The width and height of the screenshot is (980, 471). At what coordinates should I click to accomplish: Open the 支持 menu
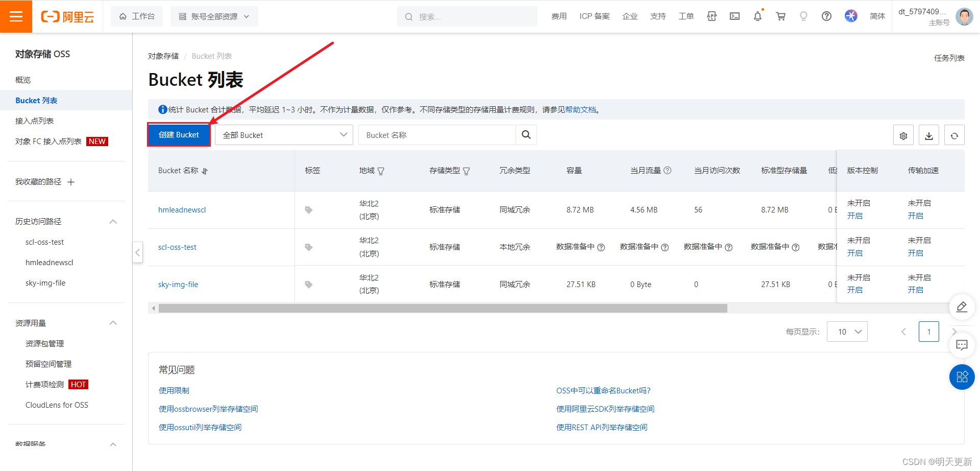click(658, 16)
